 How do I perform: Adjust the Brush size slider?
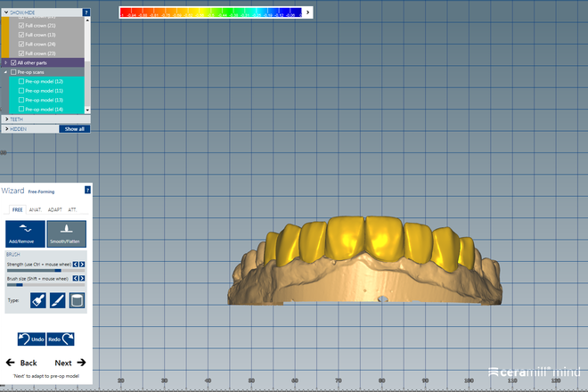45,285
